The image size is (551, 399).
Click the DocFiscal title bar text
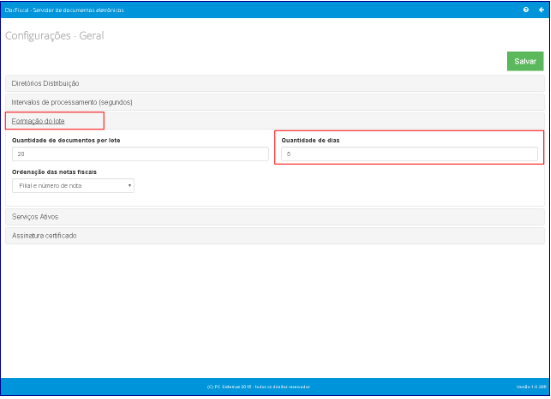pyautogui.click(x=64, y=10)
